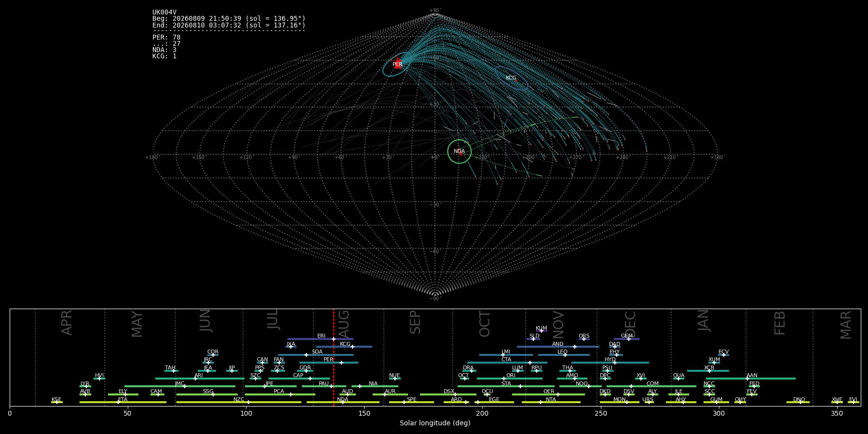This screenshot has width=868, height=434.
Task: Click the ORI shower bar in the timeline
Action: pos(510,379)
